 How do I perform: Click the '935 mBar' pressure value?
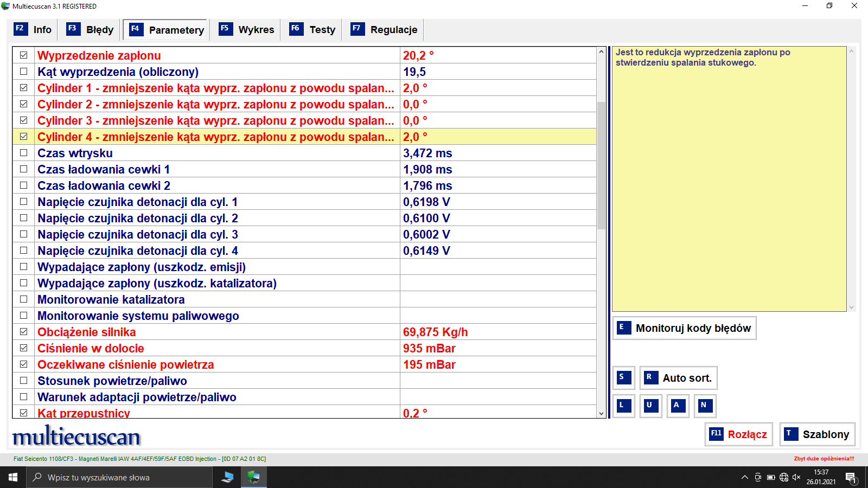(x=429, y=348)
